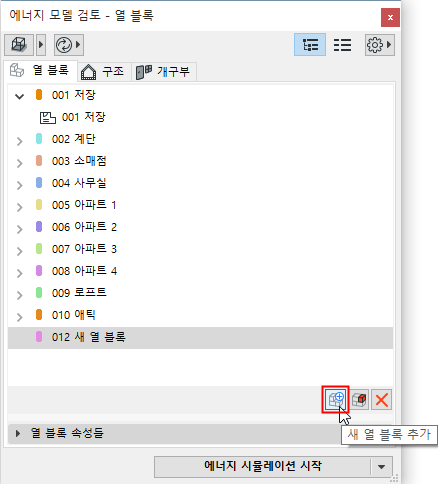Image resolution: width=438 pixels, height=484 pixels.
Task: Select the zone icon of child 001 저장
Action: coord(48,118)
